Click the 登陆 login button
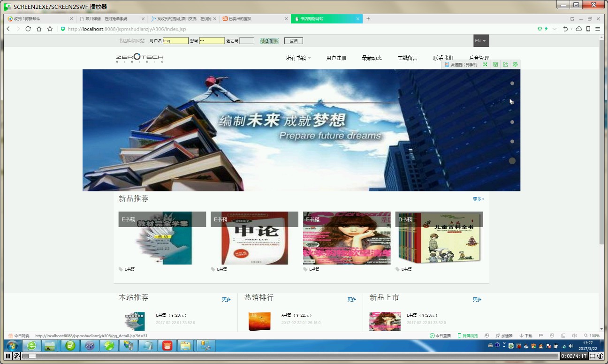This screenshot has height=364, width=608. pos(294,41)
